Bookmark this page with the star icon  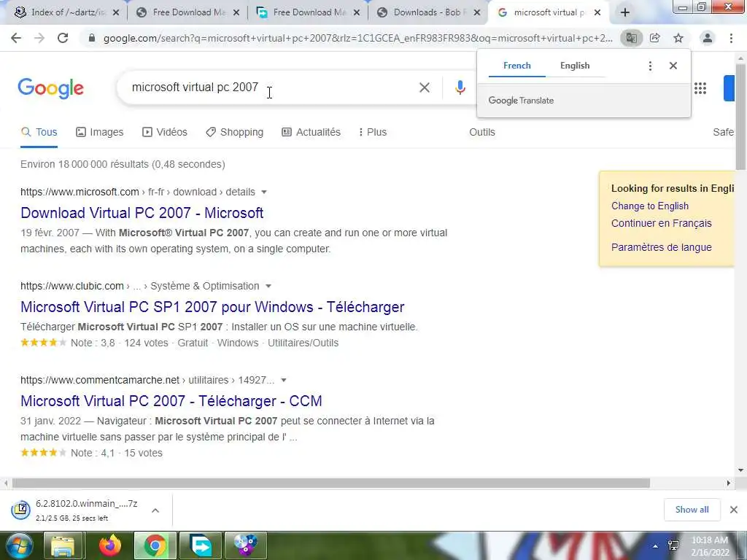tap(678, 38)
